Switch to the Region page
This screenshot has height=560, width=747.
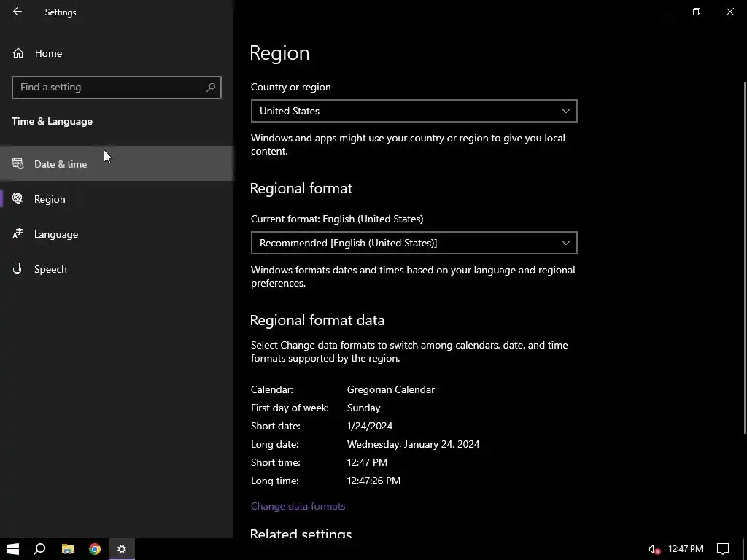click(x=117, y=199)
